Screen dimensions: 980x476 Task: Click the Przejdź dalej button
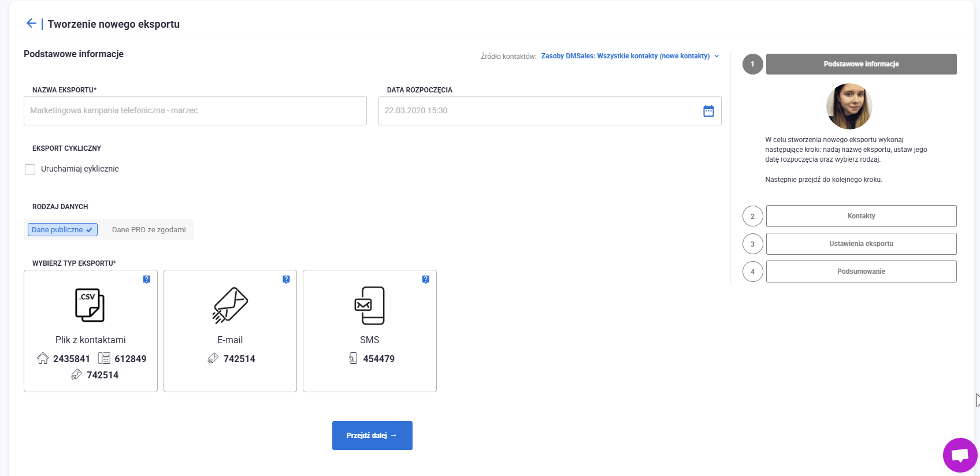372,436
